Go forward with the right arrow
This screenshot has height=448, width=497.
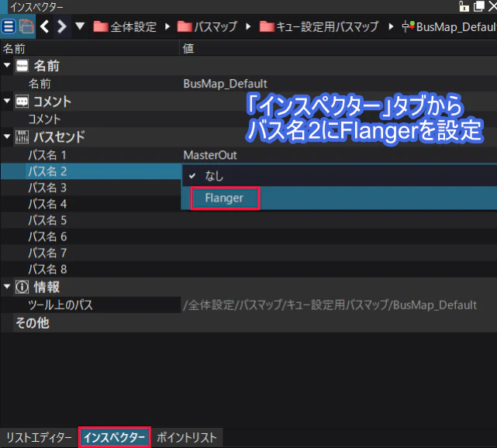[61, 26]
